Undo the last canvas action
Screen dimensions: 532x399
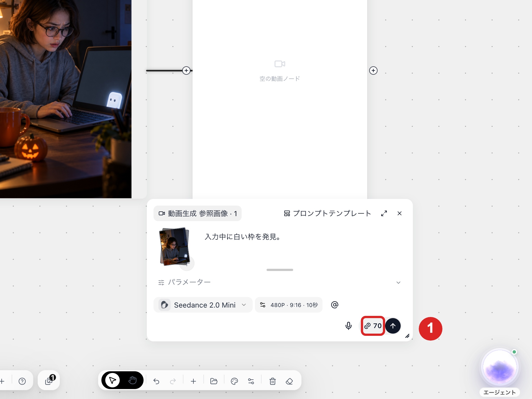coord(156,381)
